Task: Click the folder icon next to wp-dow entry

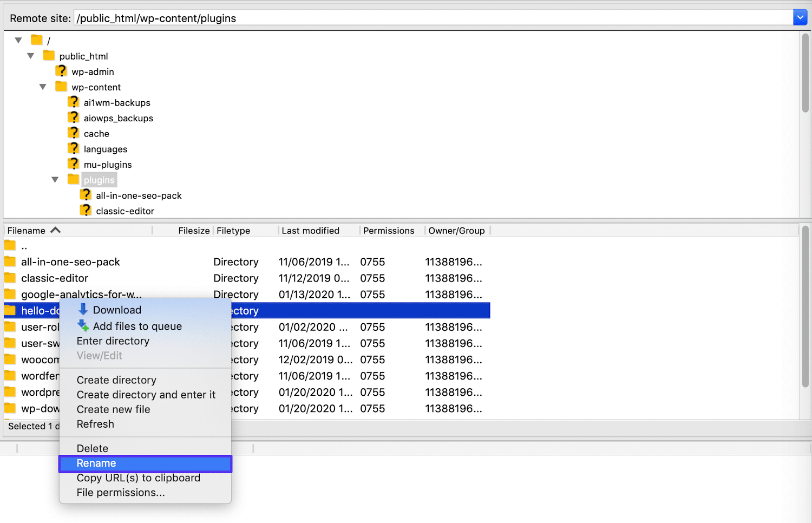Action: 10,408
